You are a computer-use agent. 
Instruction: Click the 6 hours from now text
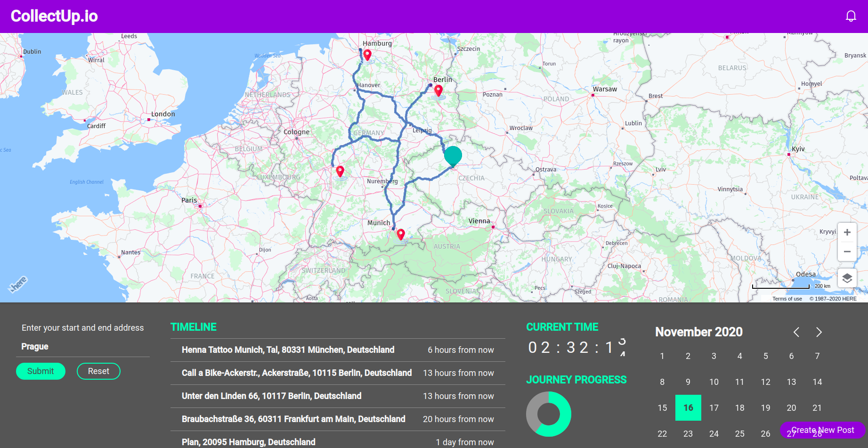[x=461, y=350]
